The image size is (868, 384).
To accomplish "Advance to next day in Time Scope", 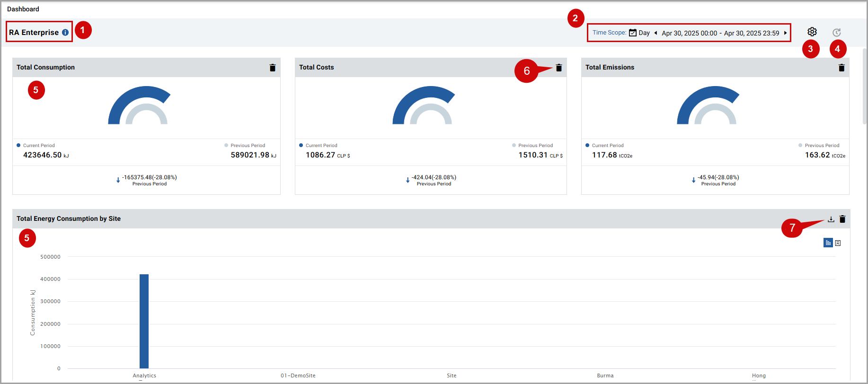I will coord(785,33).
